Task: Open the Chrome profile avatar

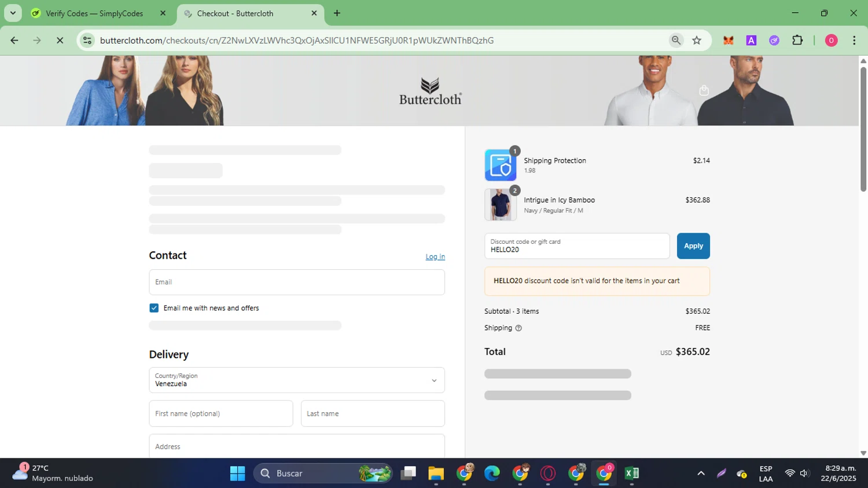Action: tap(831, 40)
